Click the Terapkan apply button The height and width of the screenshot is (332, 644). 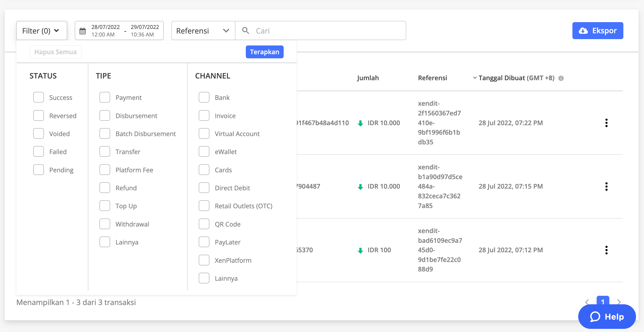point(264,52)
